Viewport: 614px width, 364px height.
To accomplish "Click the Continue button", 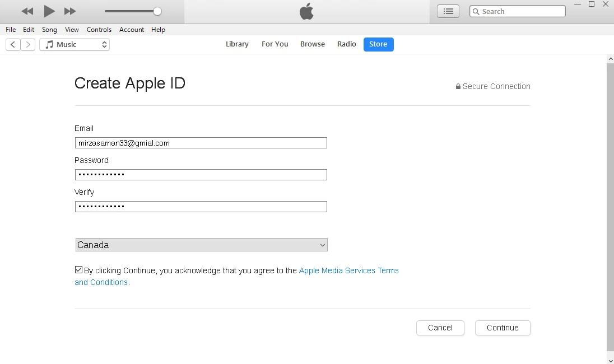I will (503, 328).
